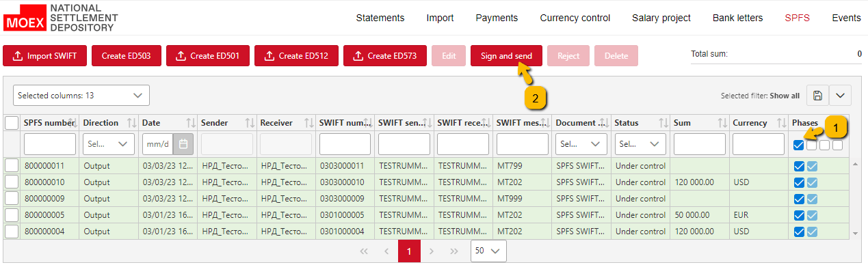
Task: Click the SWIFT number filter input field
Action: coord(345,144)
